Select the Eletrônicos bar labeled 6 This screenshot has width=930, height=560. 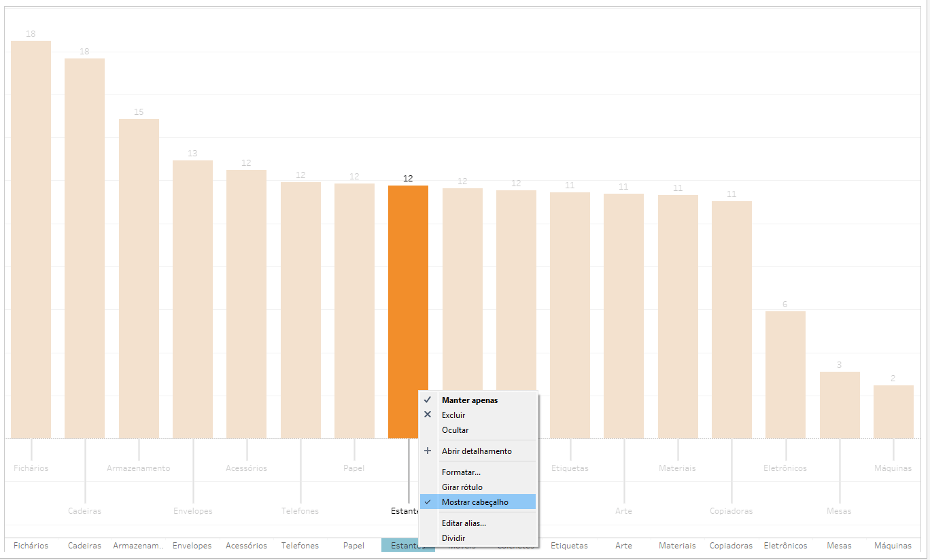click(x=785, y=374)
